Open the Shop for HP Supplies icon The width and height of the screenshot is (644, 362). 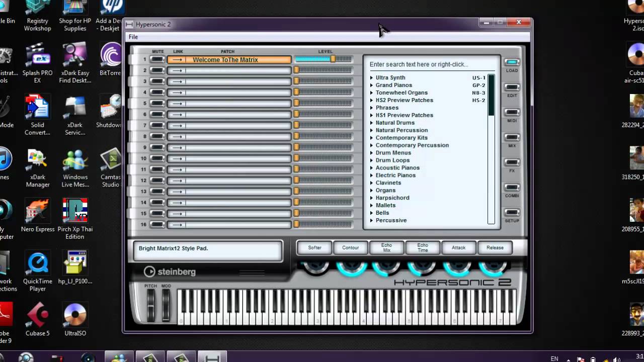point(75,16)
